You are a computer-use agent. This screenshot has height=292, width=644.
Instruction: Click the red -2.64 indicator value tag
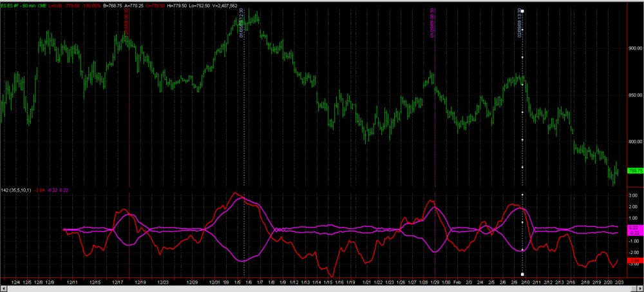point(634,260)
